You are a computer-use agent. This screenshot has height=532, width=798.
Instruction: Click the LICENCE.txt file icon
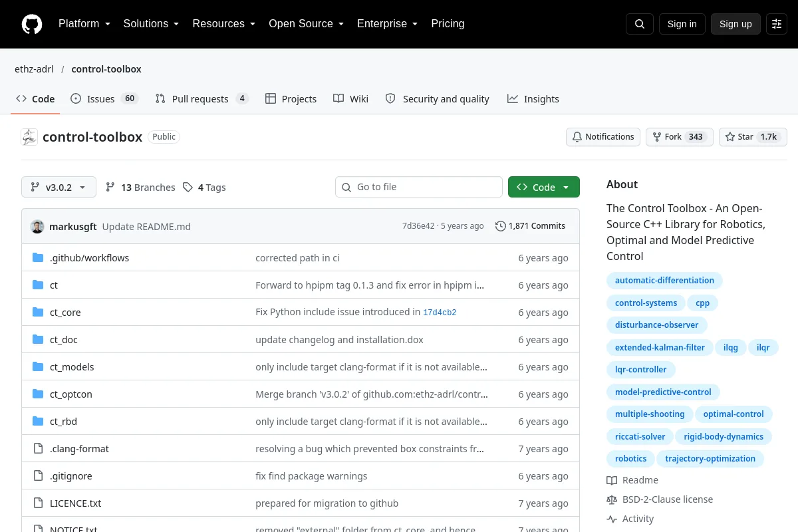pyautogui.click(x=38, y=503)
